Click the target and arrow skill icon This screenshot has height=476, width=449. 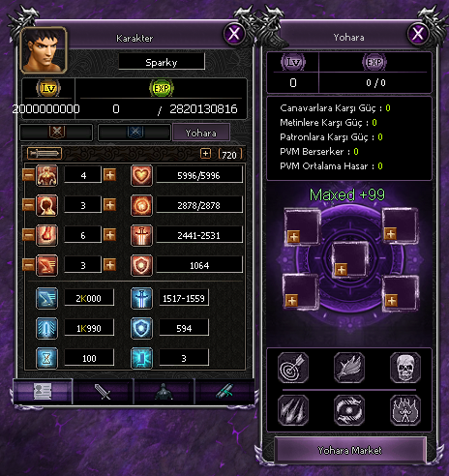click(293, 368)
